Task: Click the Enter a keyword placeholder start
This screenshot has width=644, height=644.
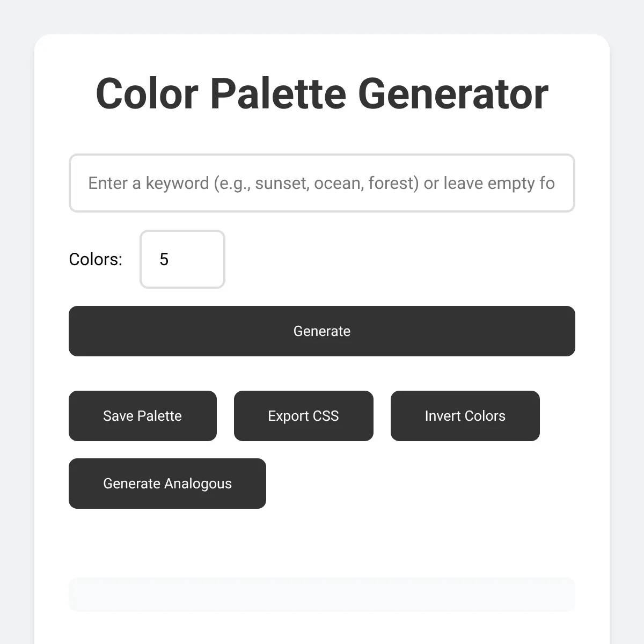Action: [x=149, y=183]
